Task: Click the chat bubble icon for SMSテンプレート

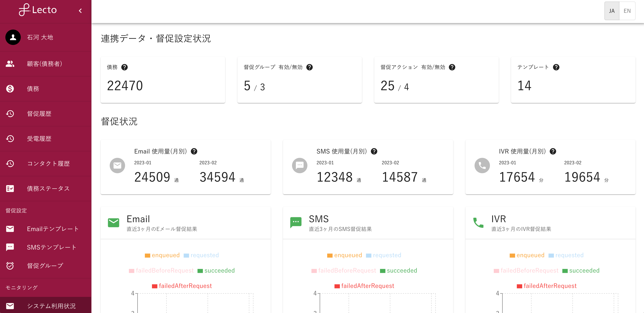Action: [10, 247]
